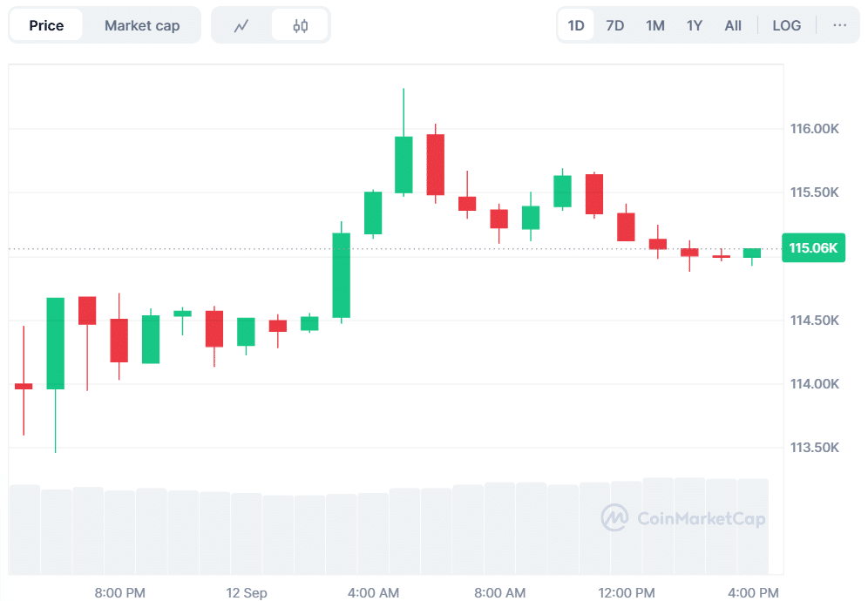868x601 pixels.
Task: Select the candlestick chart icon
Action: [301, 25]
